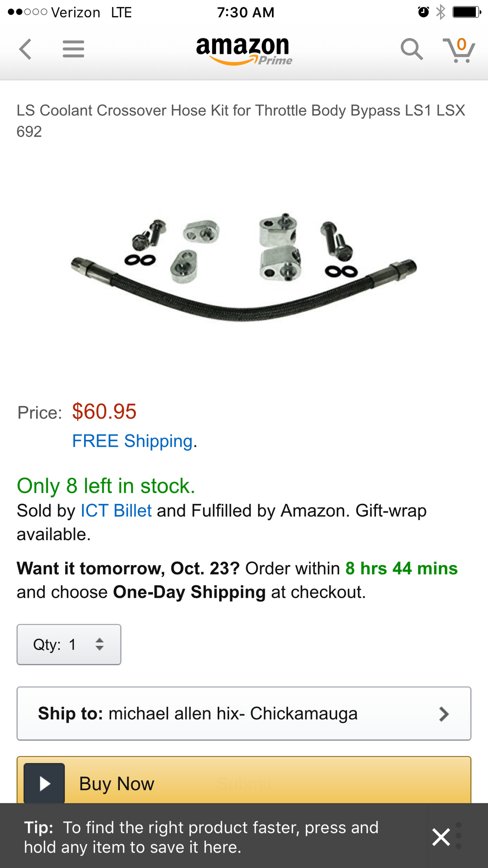488x868 pixels.
Task: Open the ICT Billet seller link
Action: point(116,511)
